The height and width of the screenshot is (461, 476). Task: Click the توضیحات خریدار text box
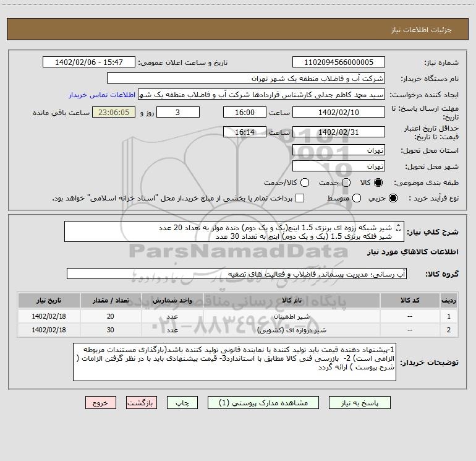pos(235,362)
